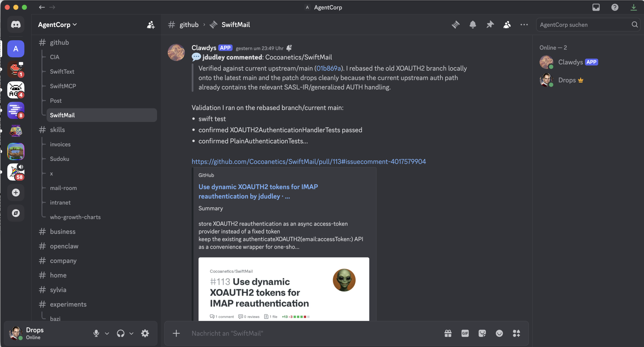This screenshot has height=347, width=644.
Task: Click the PR #113 preview thumbnail
Action: click(284, 289)
